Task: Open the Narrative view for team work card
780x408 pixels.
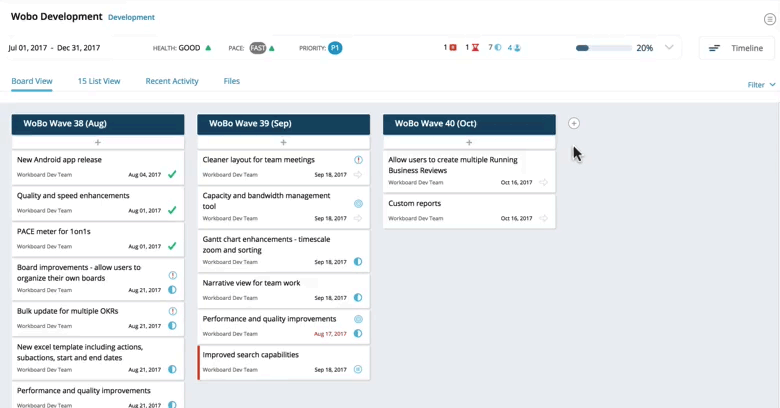Action: [x=284, y=291]
